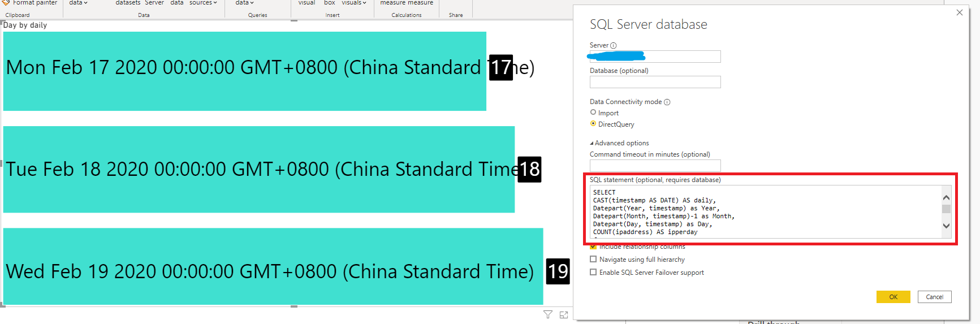Select the Mon Feb 17 2020 bar
Viewport: 980px width, 324px height.
[x=244, y=71]
